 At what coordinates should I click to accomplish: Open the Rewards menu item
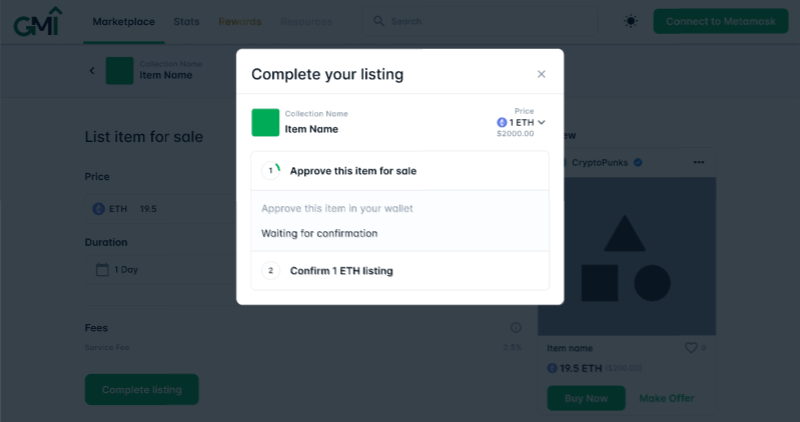coord(240,21)
